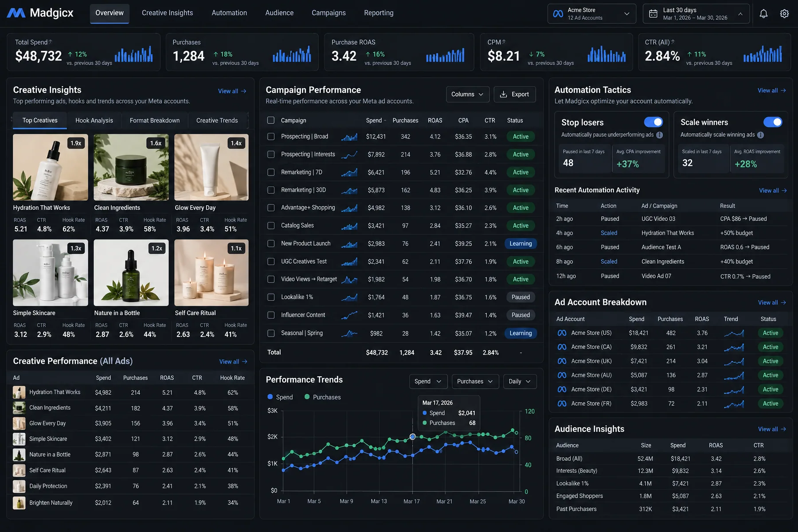Click the Hydration That Works row thumbnail icon
The height and width of the screenshot is (532, 798).
click(19, 392)
